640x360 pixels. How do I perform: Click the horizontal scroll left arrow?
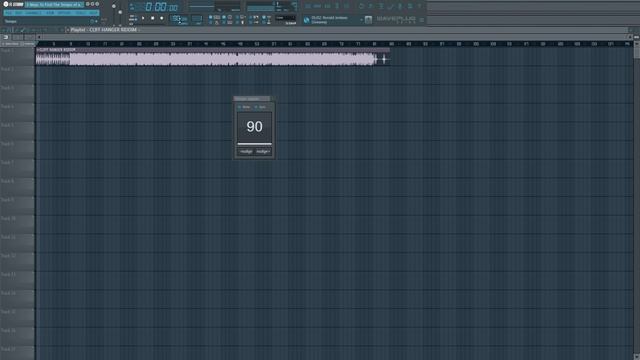39,37
